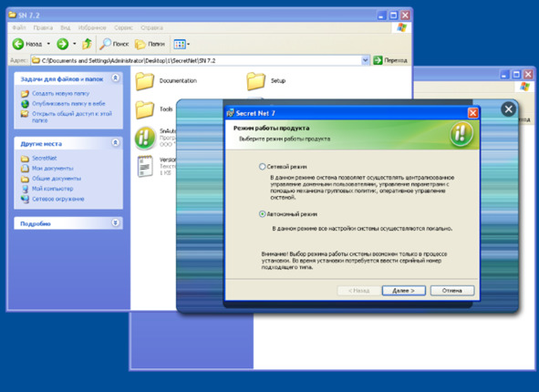Open the Избранное menu
Viewport: 539px width, 392px height.
pyautogui.click(x=92, y=27)
